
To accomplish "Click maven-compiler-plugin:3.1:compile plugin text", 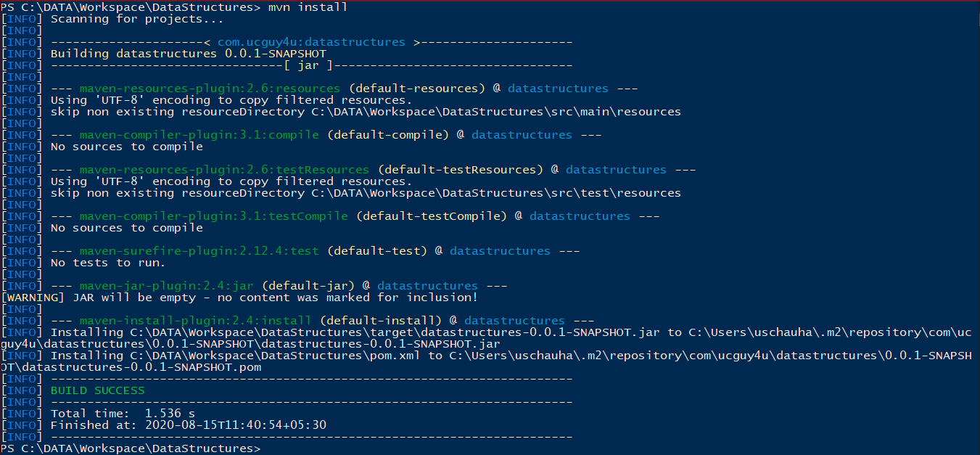I will pos(199,135).
